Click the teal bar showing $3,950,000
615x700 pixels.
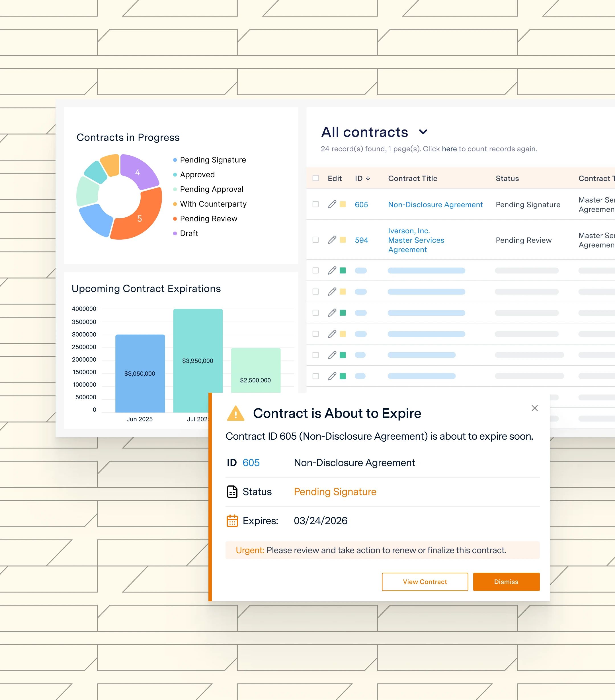coord(198,351)
